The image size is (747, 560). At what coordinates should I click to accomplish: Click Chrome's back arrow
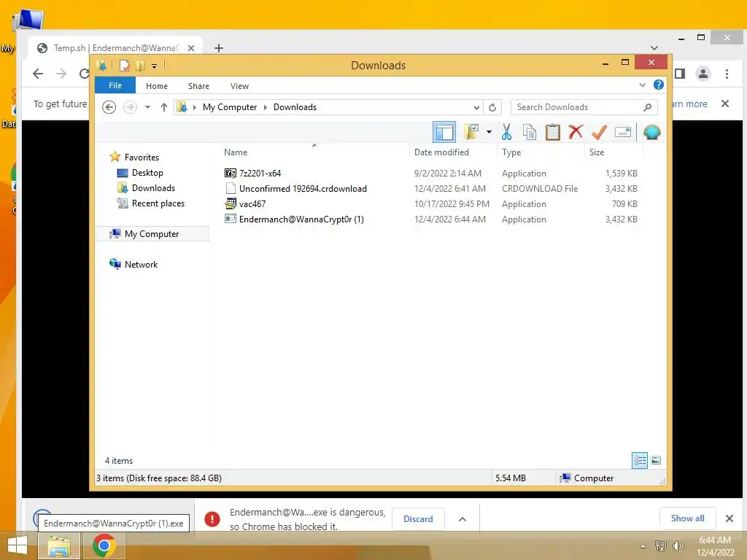click(38, 74)
